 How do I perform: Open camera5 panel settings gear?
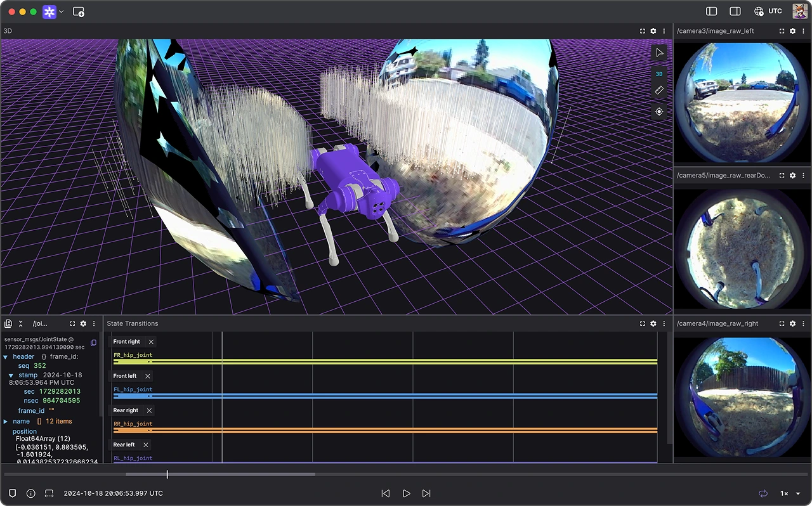click(x=792, y=175)
